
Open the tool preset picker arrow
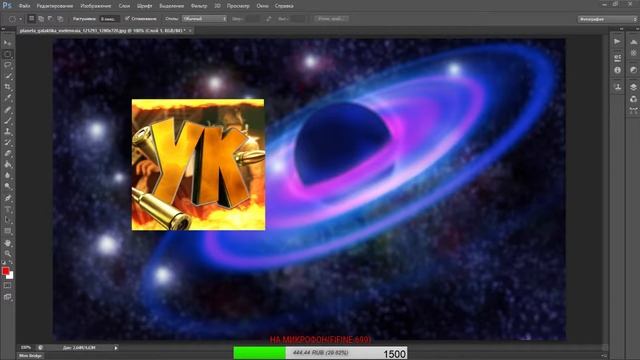[20, 19]
